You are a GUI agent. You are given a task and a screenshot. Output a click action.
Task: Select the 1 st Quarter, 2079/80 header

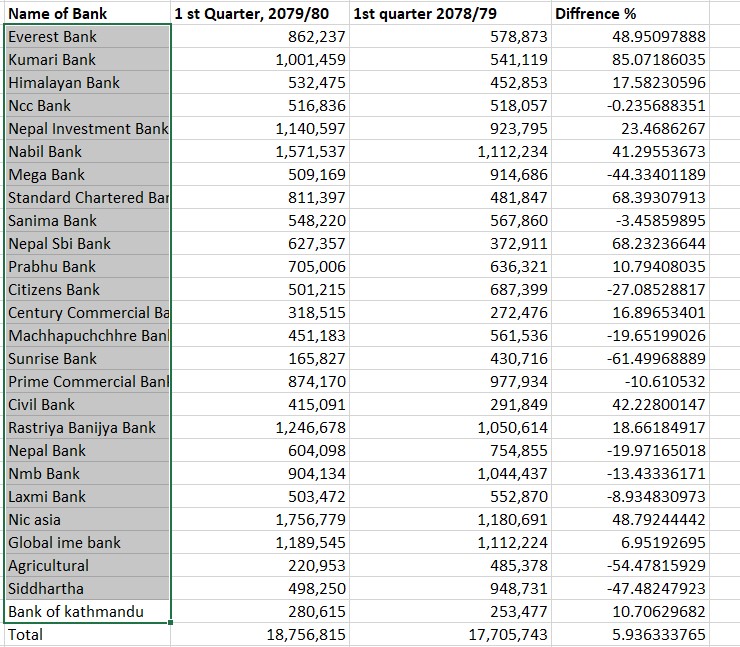[x=260, y=14]
